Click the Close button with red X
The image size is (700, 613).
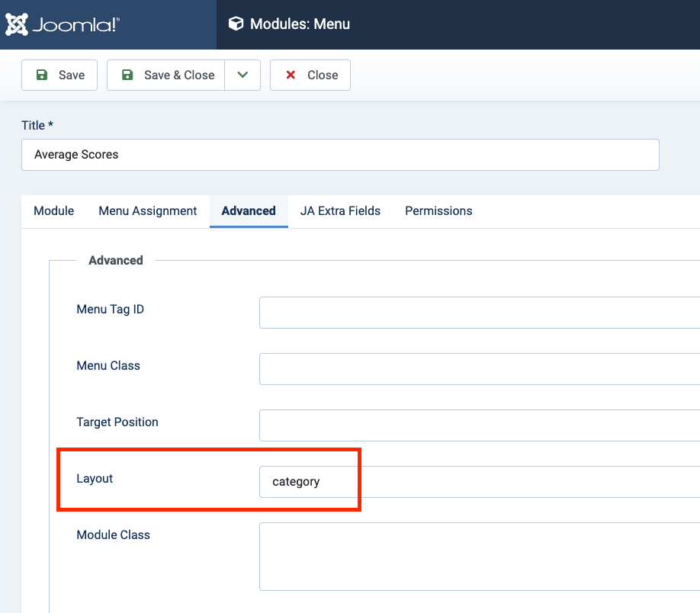310,75
